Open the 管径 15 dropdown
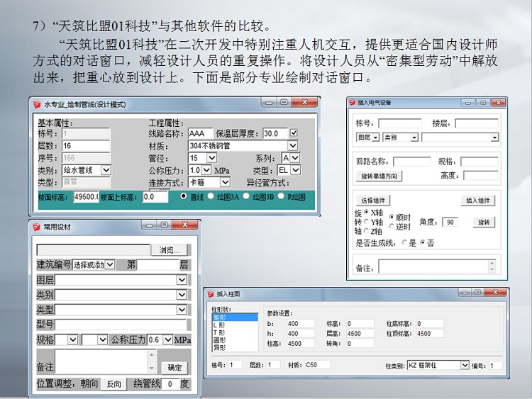 point(211,158)
